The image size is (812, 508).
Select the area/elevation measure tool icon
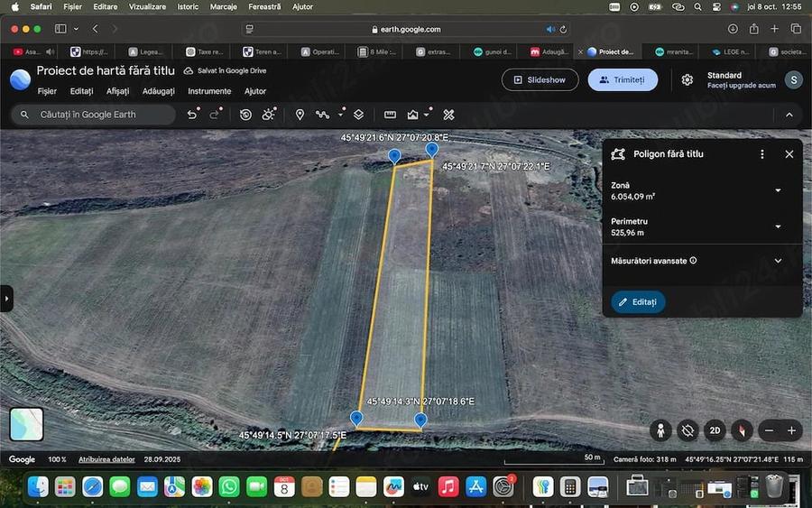tap(412, 115)
